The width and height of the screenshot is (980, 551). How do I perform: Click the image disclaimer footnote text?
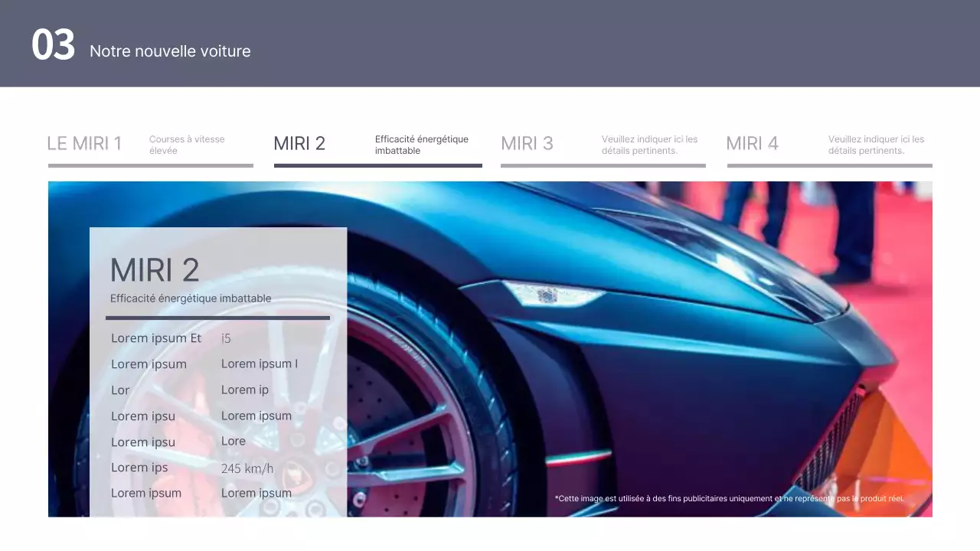(x=729, y=499)
